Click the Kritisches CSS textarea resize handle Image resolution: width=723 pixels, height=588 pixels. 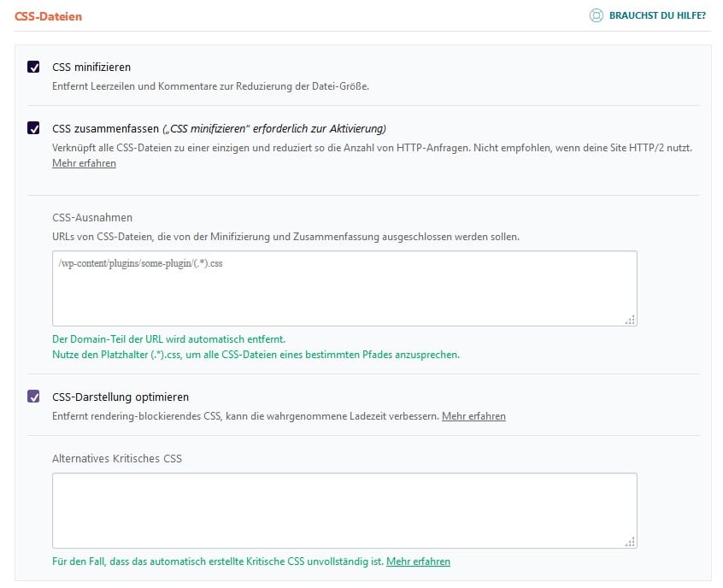tap(631, 542)
